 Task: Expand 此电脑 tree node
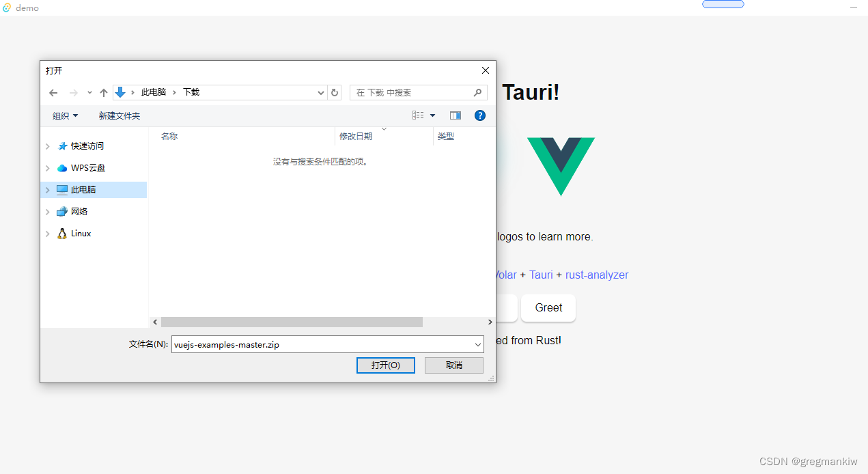coord(47,190)
